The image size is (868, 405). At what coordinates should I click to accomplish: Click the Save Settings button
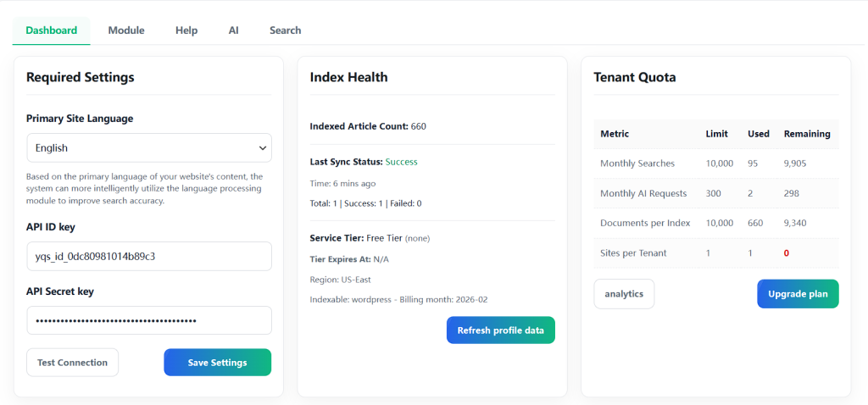tap(217, 363)
